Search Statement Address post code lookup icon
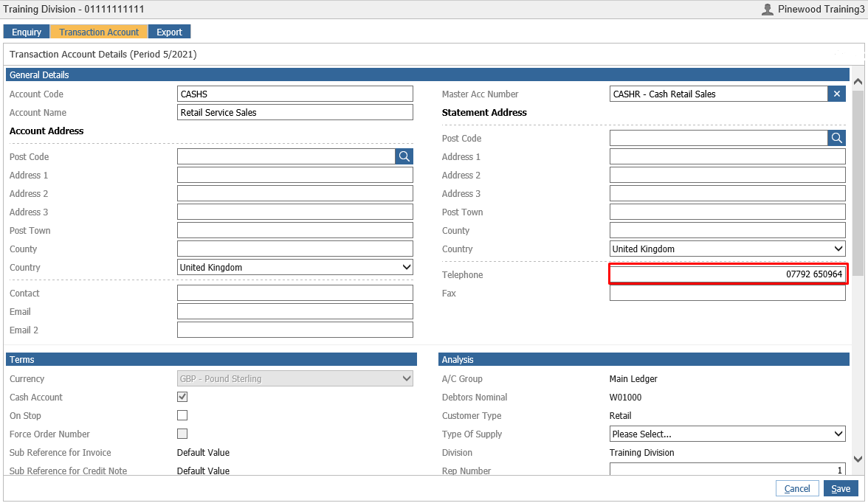The image size is (868, 503). (836, 138)
